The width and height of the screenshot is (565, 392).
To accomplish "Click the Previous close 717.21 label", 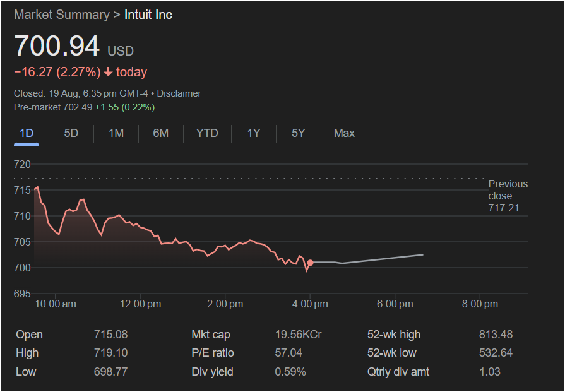I will click(508, 196).
